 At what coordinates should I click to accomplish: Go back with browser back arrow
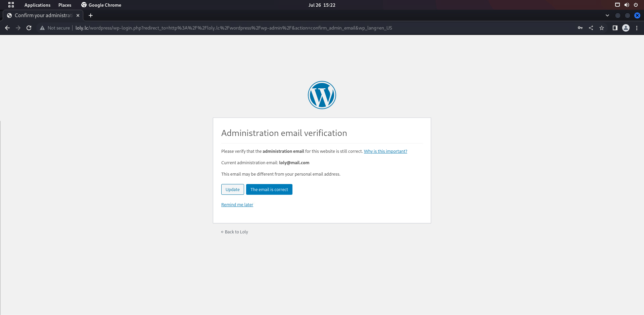7,28
